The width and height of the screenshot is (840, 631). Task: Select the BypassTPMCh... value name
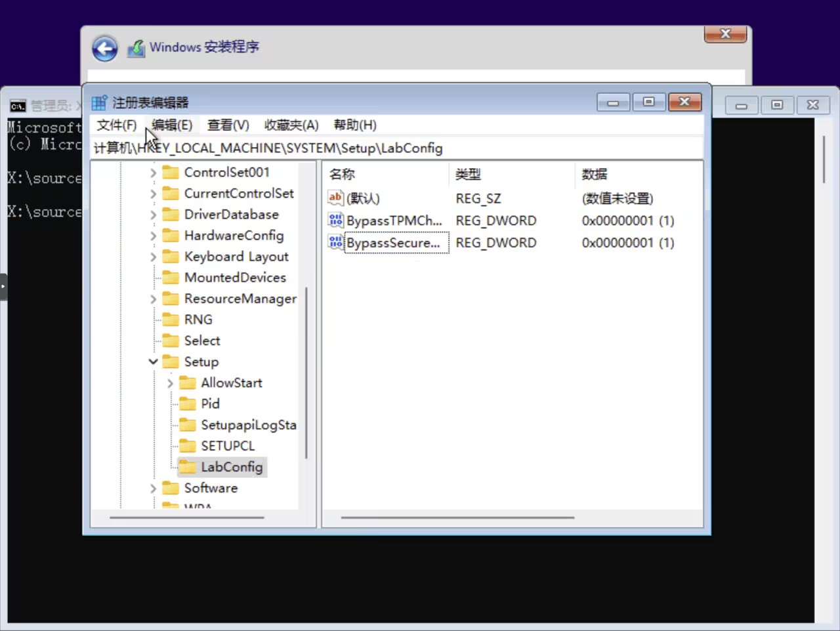(x=394, y=220)
